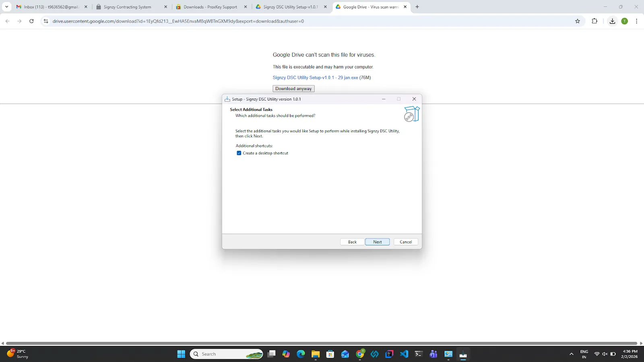Switch to the Downloads - ProxKey Support tab

[211, 7]
